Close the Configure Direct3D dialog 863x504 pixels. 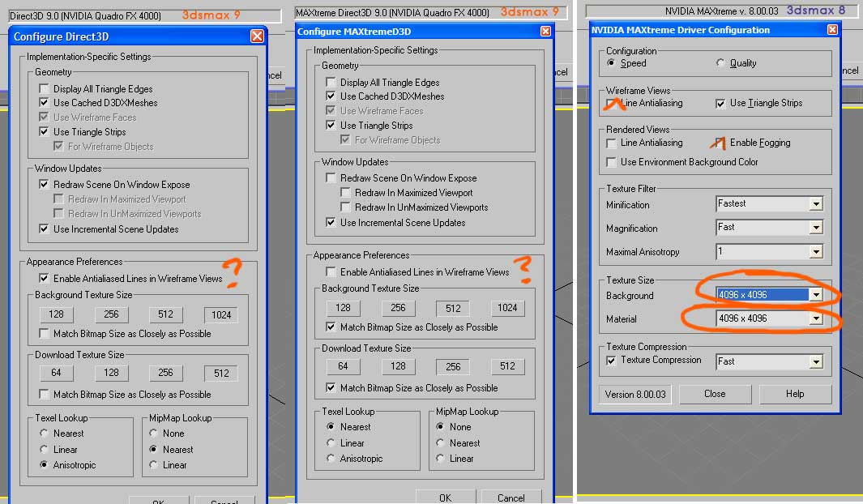pos(257,36)
